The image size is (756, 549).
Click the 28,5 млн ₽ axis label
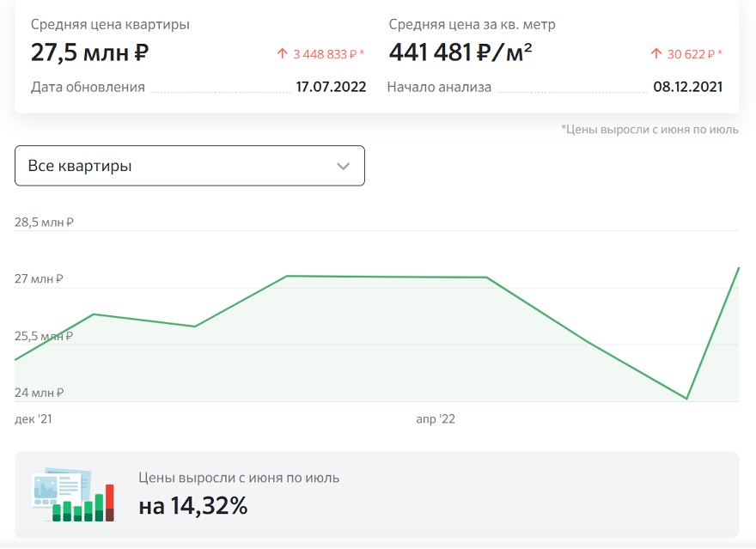pyautogui.click(x=44, y=223)
